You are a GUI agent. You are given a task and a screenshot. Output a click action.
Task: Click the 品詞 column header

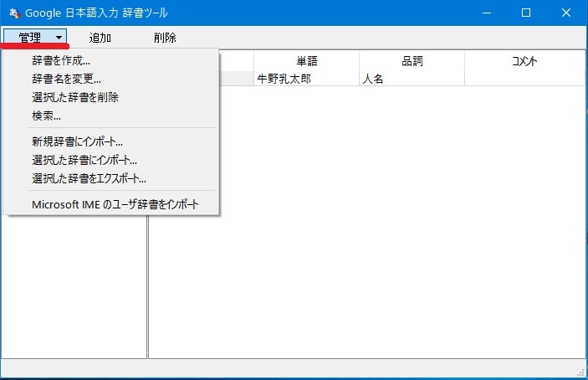pyautogui.click(x=412, y=61)
